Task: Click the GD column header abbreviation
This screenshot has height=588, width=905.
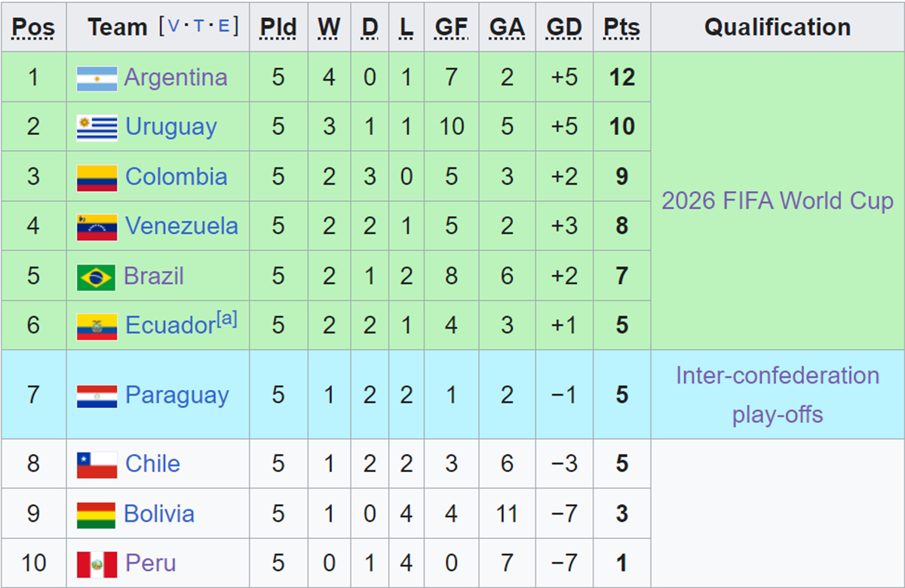Action: (x=564, y=28)
